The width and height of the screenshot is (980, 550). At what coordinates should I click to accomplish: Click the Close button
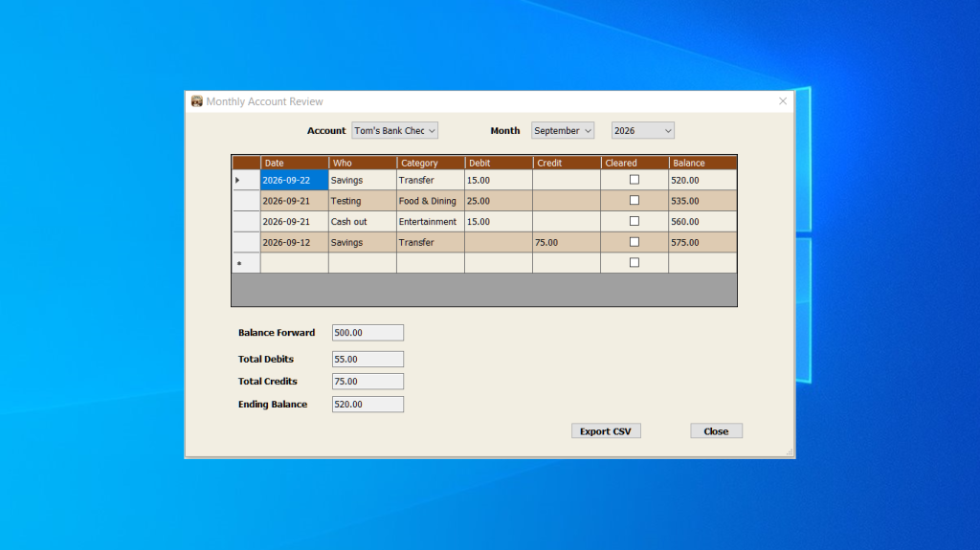point(716,431)
